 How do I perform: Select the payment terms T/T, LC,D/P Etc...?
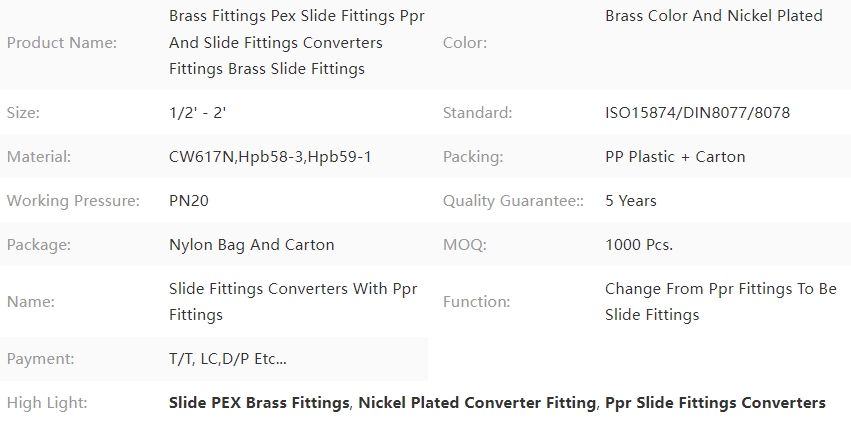click(228, 359)
